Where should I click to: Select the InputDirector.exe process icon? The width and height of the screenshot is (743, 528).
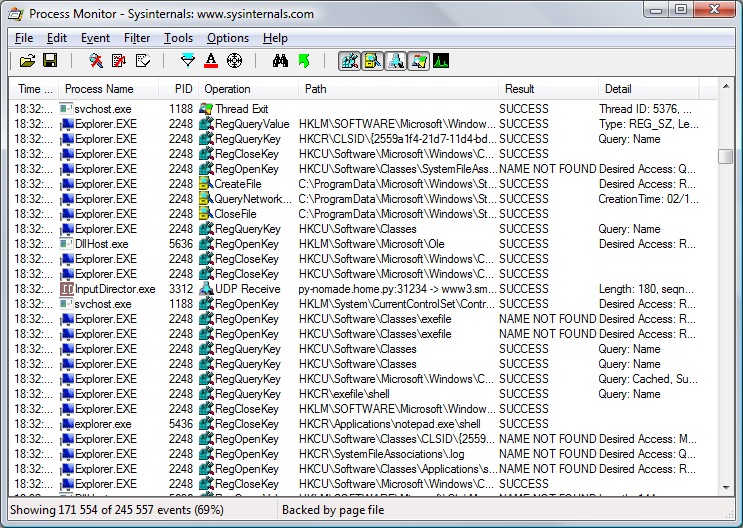click(67, 289)
